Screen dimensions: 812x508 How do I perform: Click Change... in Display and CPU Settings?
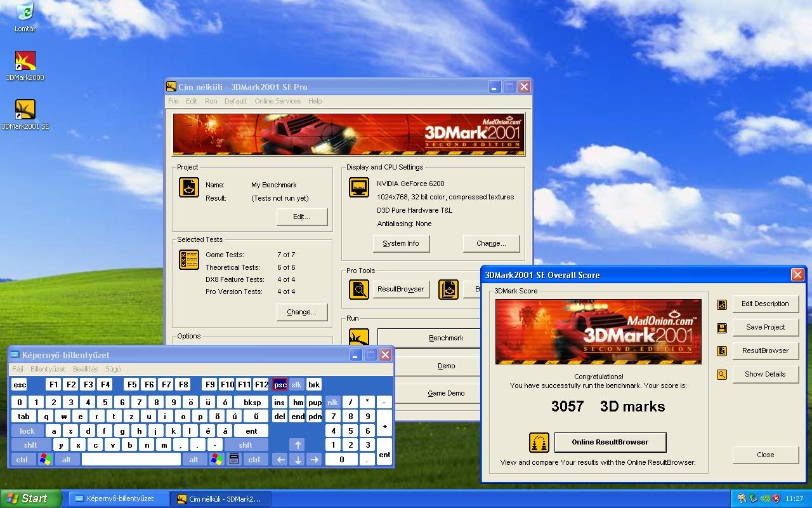pyautogui.click(x=492, y=243)
